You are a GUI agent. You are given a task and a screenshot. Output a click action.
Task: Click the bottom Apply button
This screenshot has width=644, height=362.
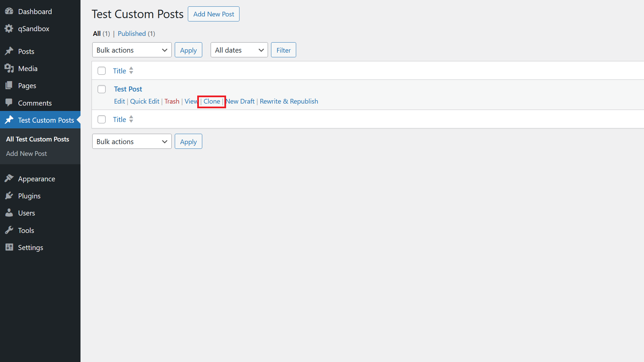coord(189,141)
